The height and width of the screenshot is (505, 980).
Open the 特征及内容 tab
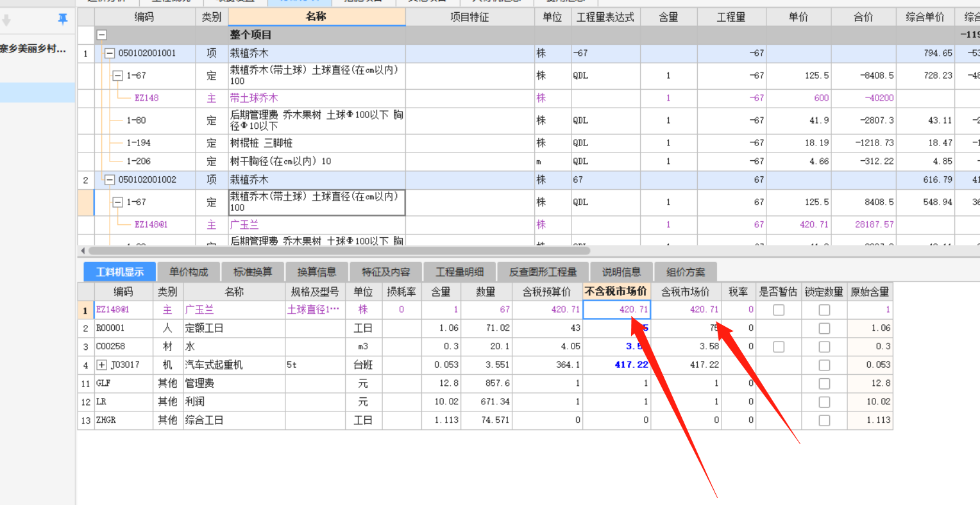pos(385,272)
